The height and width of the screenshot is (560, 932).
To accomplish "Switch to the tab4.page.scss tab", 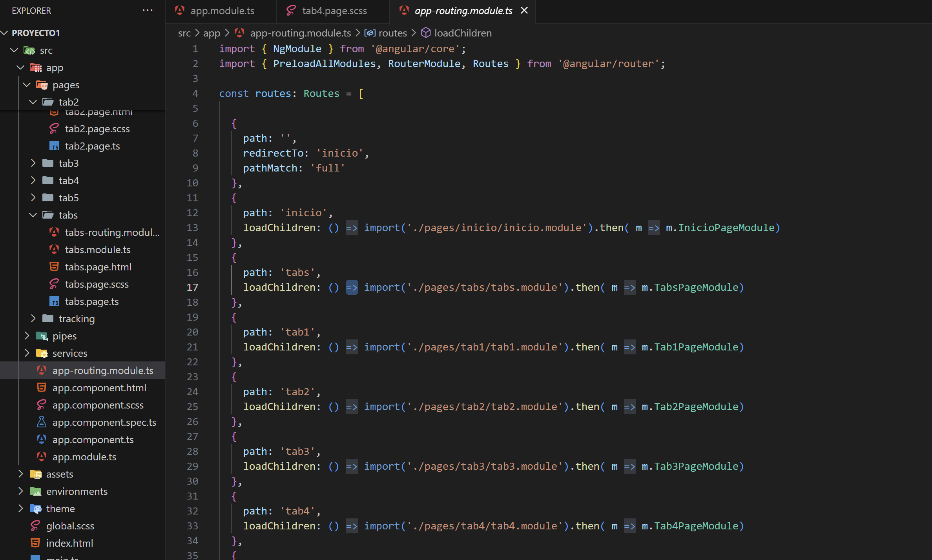I will point(334,11).
